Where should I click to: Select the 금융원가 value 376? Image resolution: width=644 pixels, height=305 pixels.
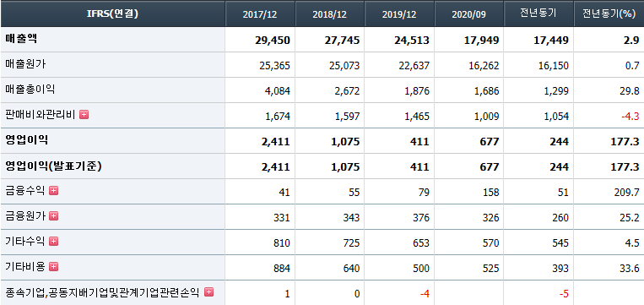click(421, 217)
